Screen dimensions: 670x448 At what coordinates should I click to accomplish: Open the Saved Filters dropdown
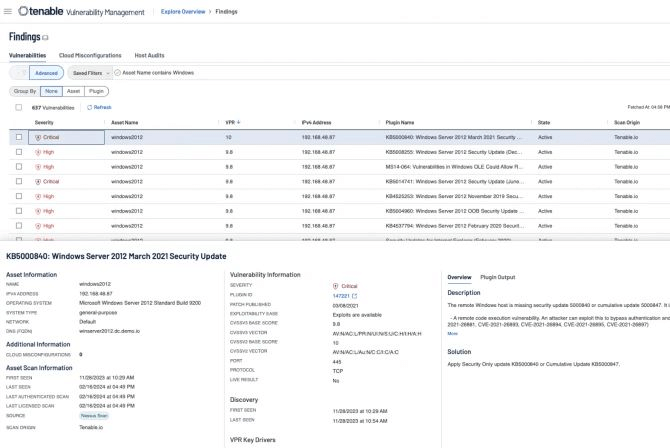click(x=90, y=73)
